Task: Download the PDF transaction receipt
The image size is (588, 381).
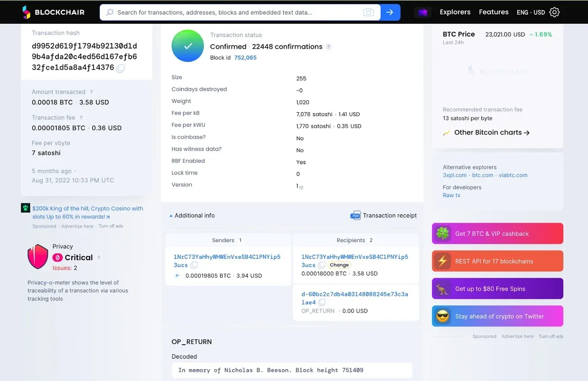Action: tap(384, 215)
